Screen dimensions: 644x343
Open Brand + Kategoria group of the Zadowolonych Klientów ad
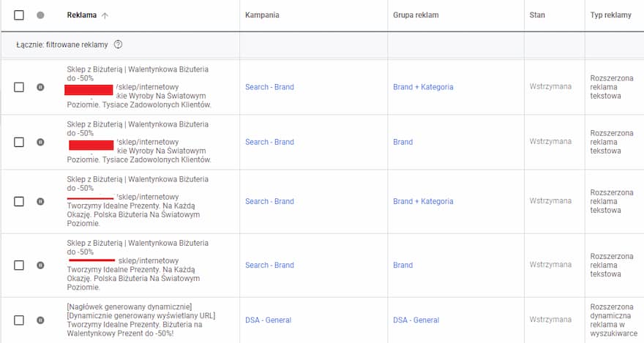coord(423,87)
